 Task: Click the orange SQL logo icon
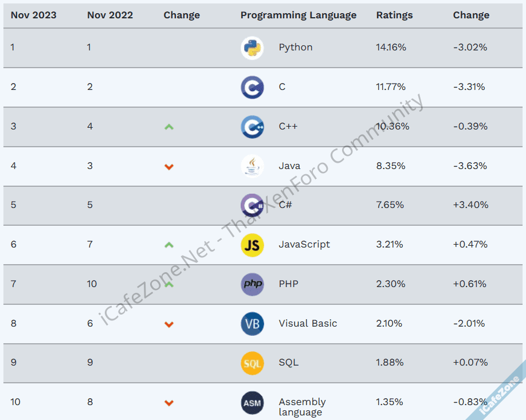252,363
